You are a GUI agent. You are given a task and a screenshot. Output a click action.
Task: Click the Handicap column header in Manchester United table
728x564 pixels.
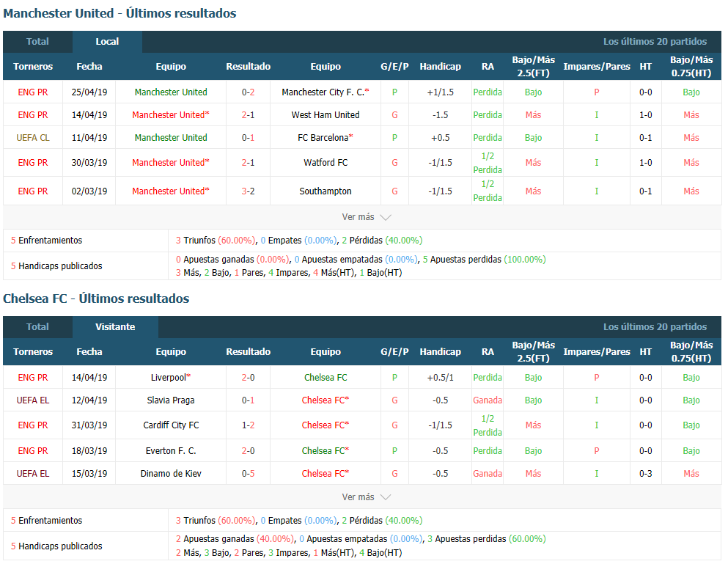pyautogui.click(x=440, y=67)
